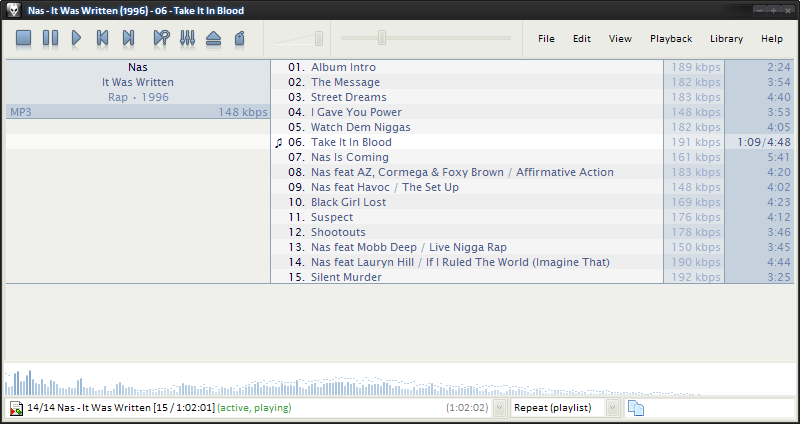This screenshot has width=800, height=424.
Task: Click the 192 kbps bitrate cell
Action: pos(696,277)
